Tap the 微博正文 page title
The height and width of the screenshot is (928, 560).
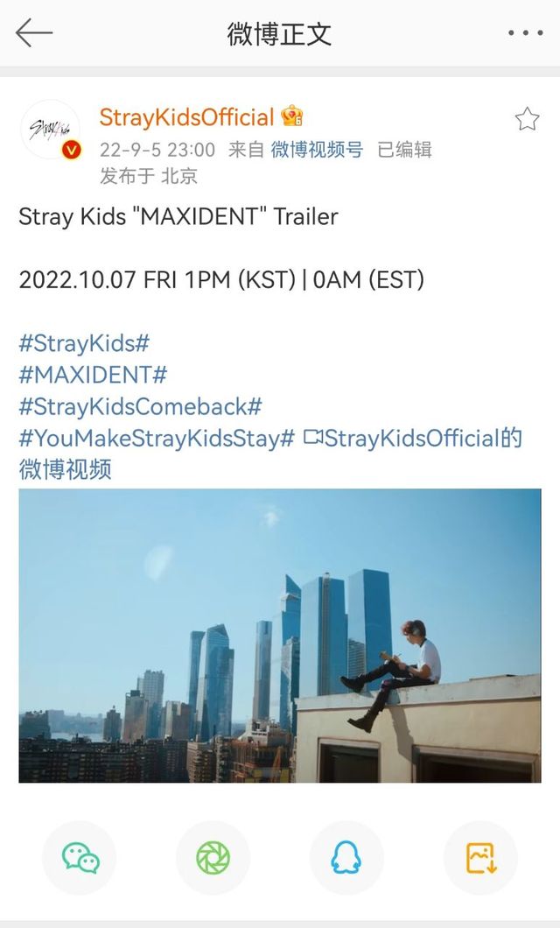279,34
